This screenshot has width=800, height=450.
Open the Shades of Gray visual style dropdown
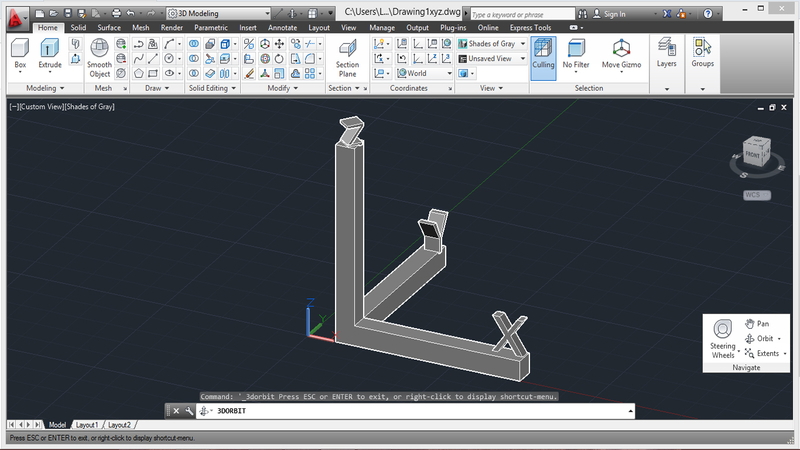(x=492, y=44)
